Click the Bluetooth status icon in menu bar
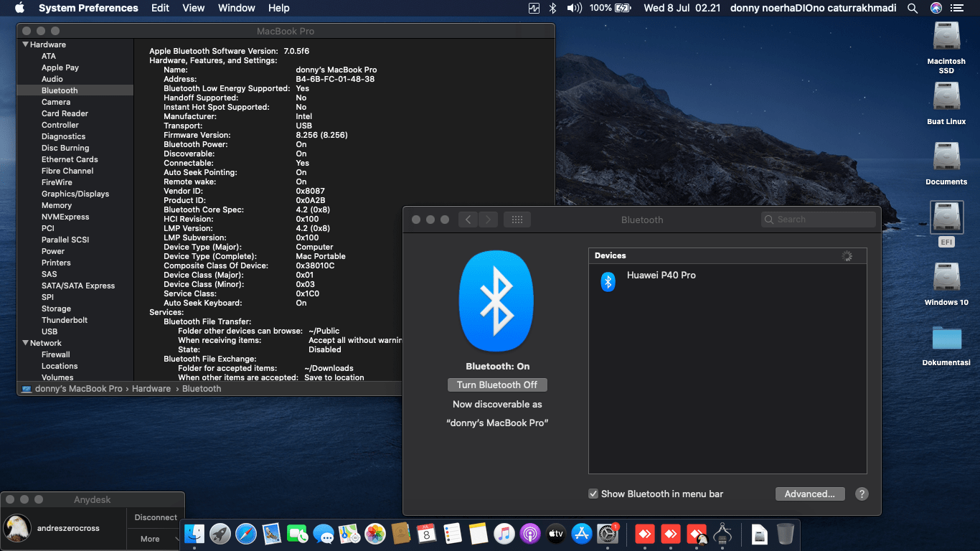Viewport: 980px width, 551px height. [x=552, y=8]
